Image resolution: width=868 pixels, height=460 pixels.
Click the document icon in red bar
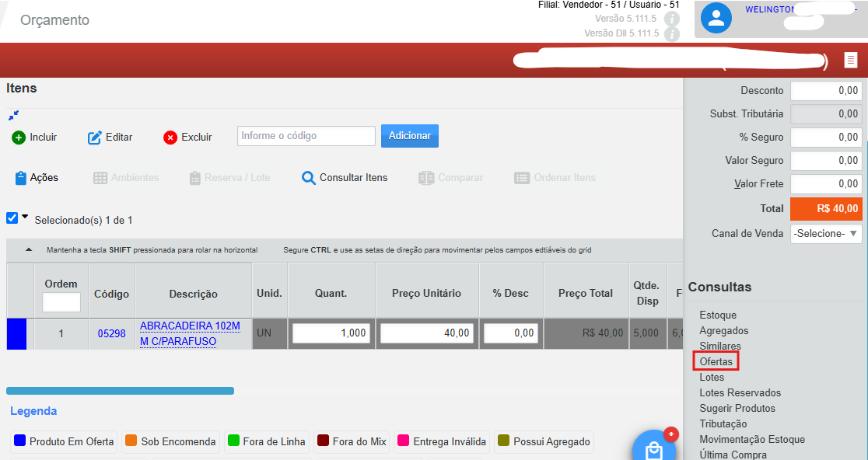[x=851, y=60]
